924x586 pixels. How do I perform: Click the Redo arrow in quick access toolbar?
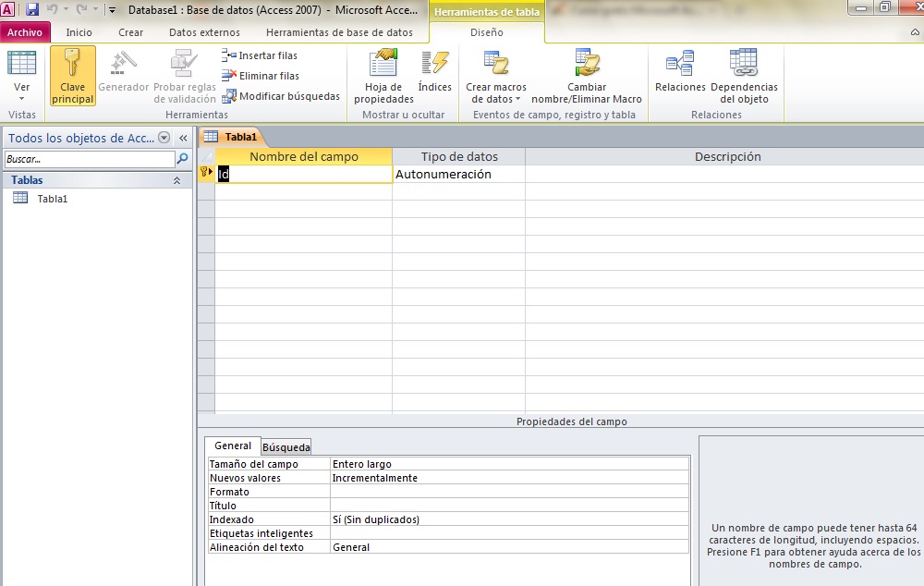[x=82, y=9]
